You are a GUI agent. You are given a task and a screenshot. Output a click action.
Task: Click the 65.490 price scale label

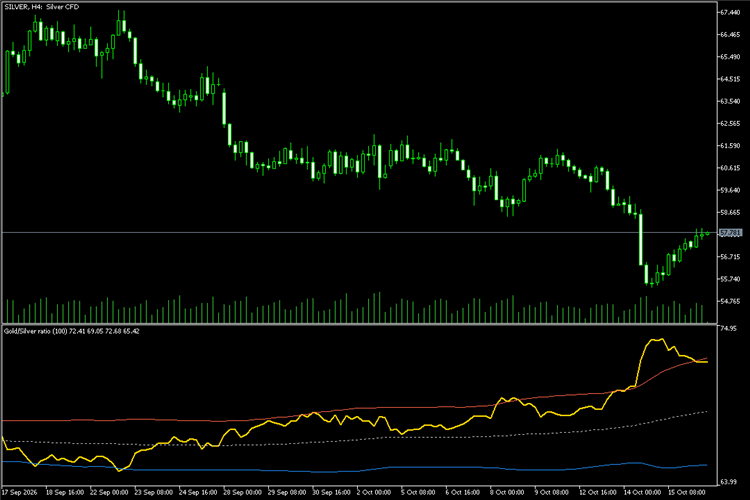point(730,57)
